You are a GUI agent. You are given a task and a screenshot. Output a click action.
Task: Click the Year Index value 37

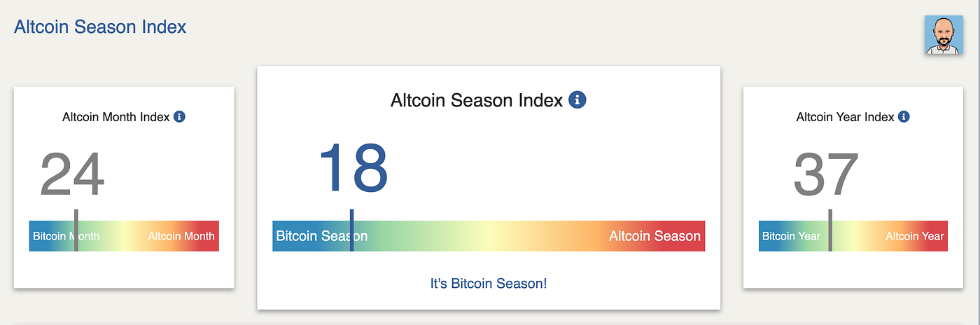coord(826,175)
